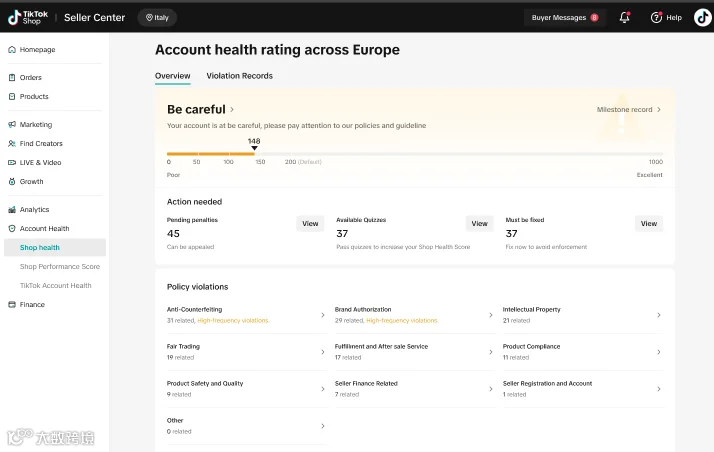The height and width of the screenshot is (452, 714).
Task: Click the Find Creators people icon
Action: pyautogui.click(x=12, y=143)
